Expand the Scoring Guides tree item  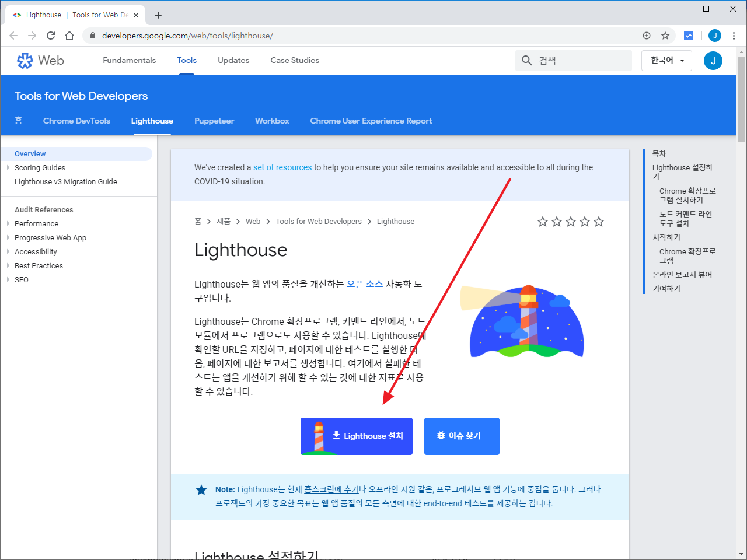click(8, 168)
